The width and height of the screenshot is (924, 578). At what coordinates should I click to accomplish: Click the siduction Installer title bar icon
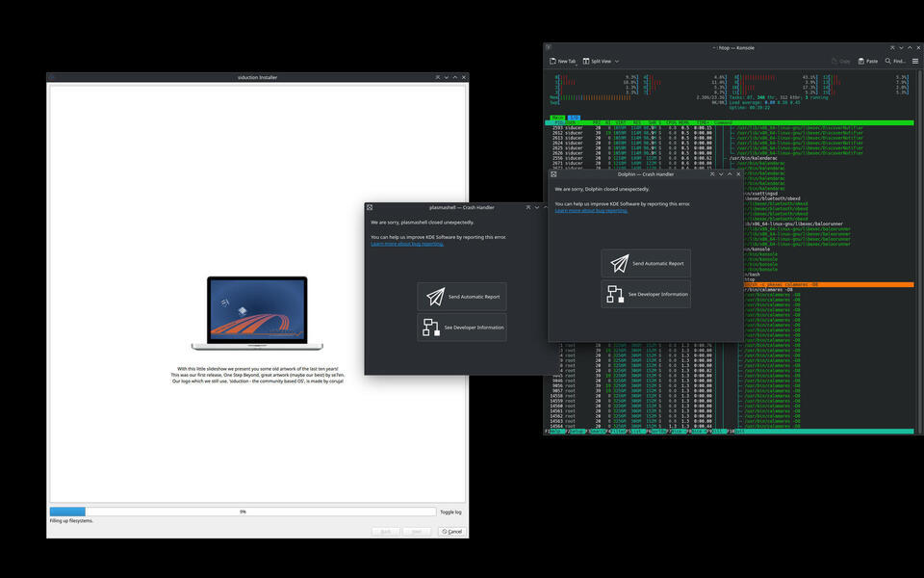(x=51, y=77)
